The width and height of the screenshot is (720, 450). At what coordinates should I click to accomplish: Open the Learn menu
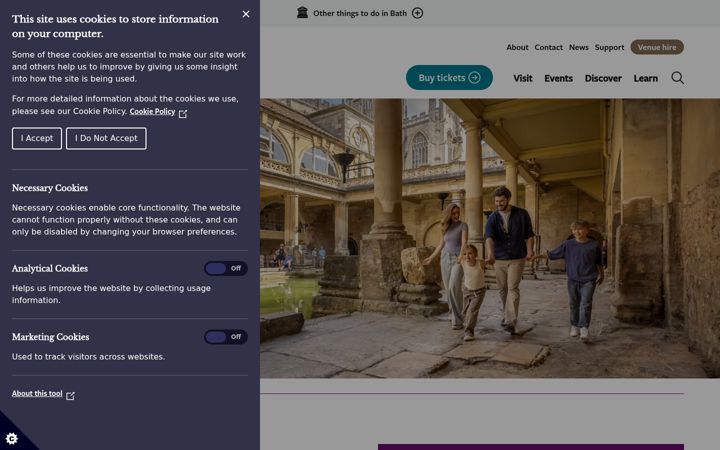pyautogui.click(x=646, y=79)
